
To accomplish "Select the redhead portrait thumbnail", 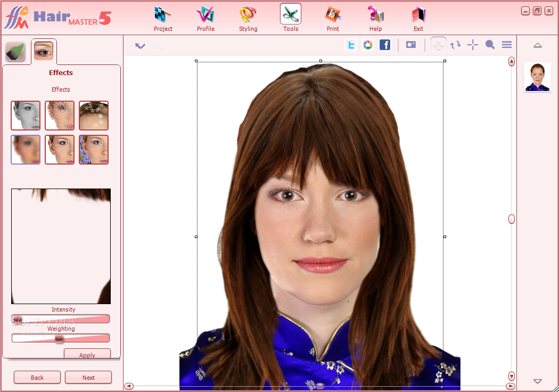I will coord(537,77).
